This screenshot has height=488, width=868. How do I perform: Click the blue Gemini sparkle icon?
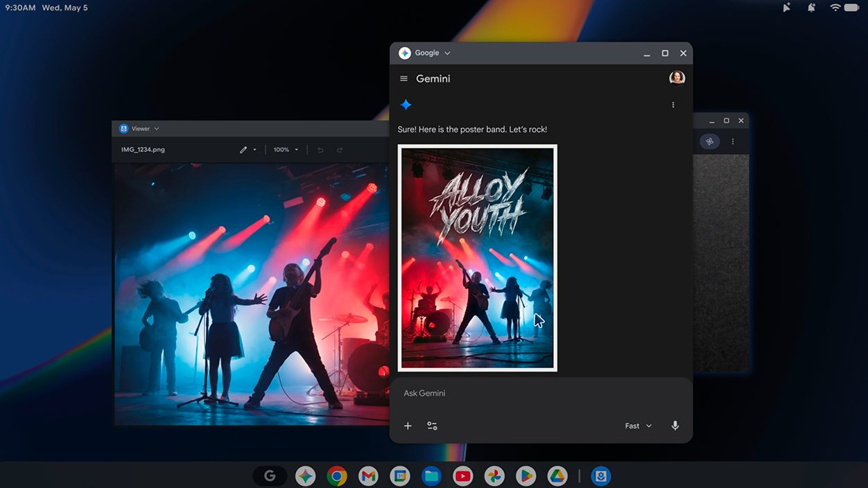[x=406, y=105]
